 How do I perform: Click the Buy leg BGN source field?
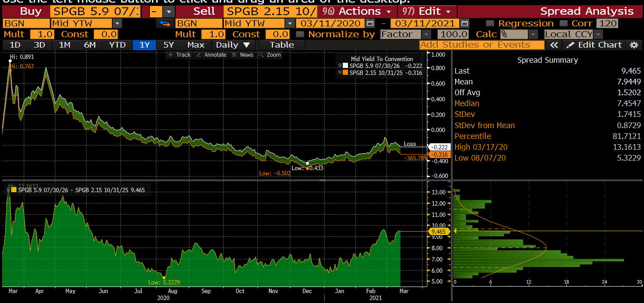tap(26, 23)
